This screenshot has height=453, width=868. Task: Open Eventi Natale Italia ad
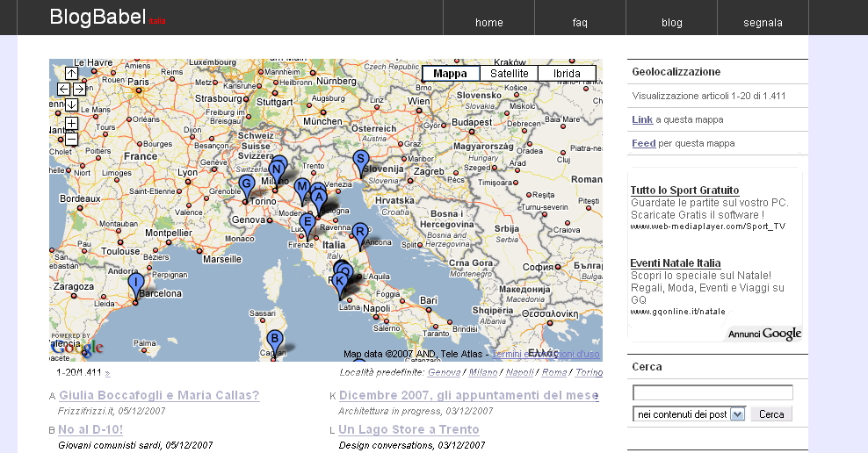click(x=676, y=263)
